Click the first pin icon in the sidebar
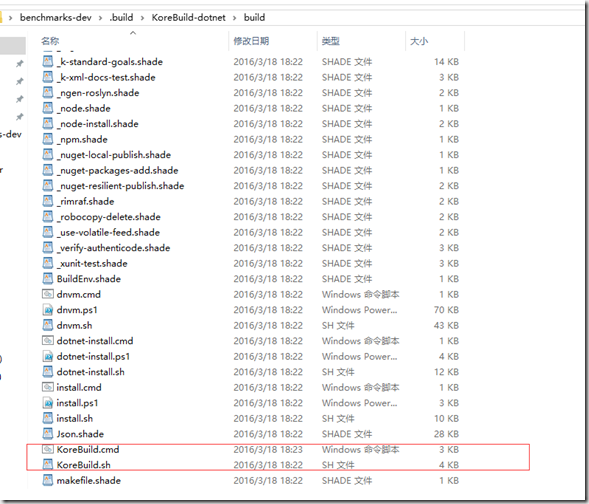This screenshot has width=589, height=504. pos(20,63)
